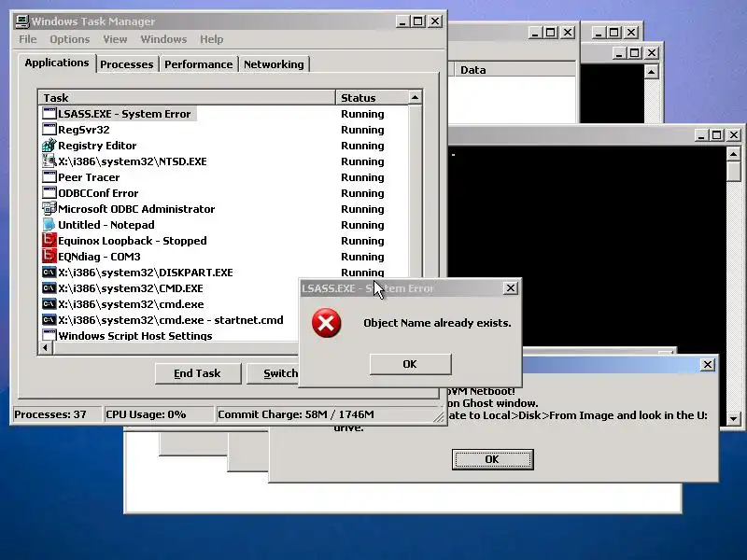
Task: Click small black window's scroll up arrow
Action: click(x=651, y=72)
